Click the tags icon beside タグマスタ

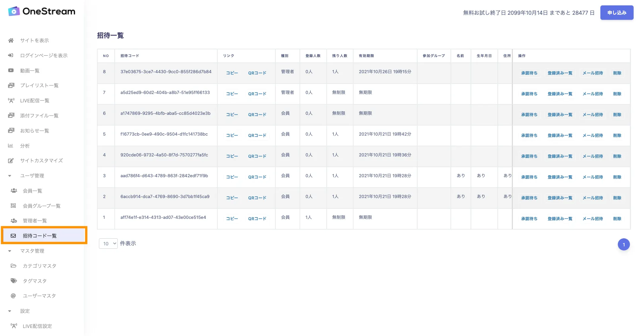click(x=14, y=281)
